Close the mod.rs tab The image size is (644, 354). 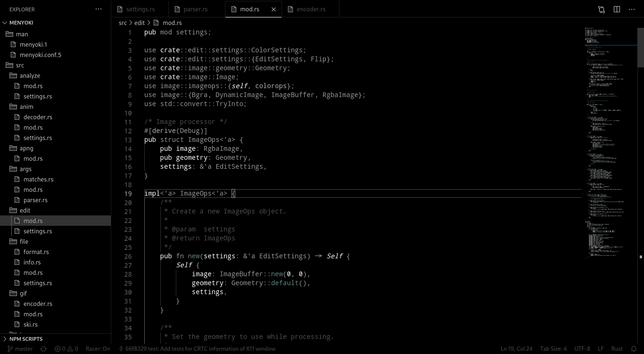(273, 9)
